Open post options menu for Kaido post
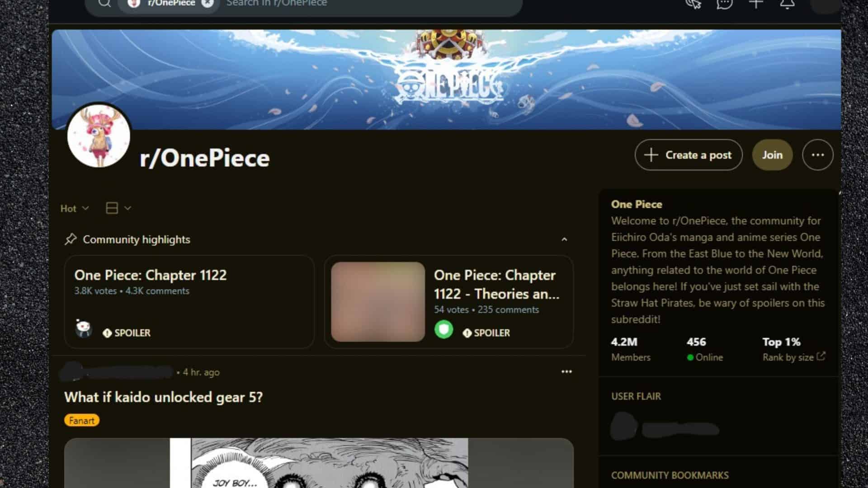 [x=566, y=371]
